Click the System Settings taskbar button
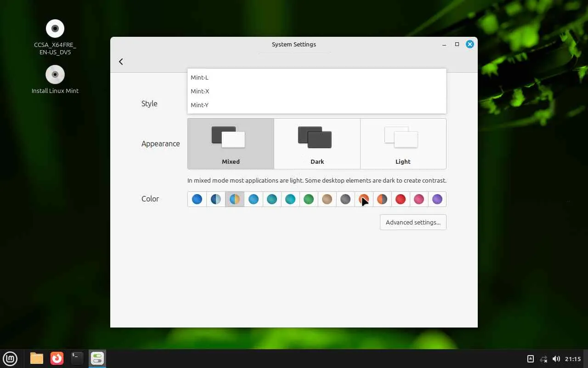This screenshot has height=368, width=588. click(x=97, y=358)
